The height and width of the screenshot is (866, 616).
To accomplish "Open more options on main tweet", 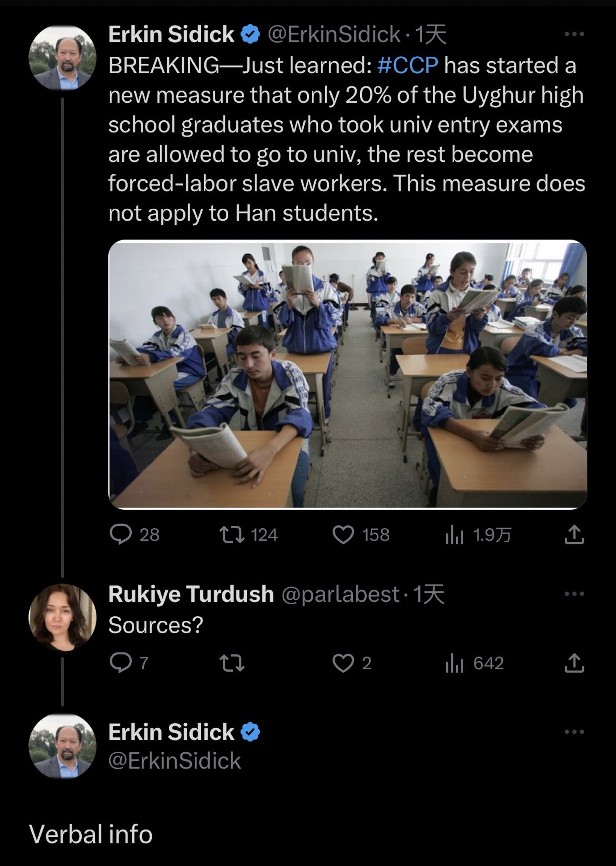I will point(574,34).
